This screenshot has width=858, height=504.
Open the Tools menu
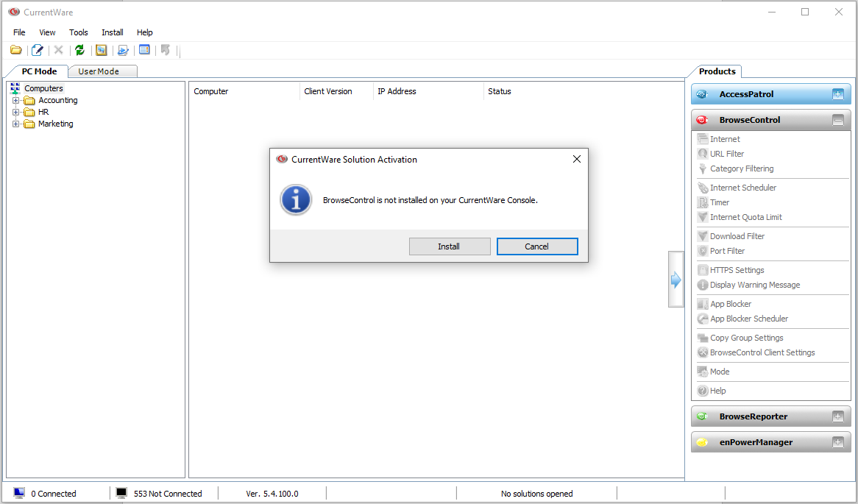[x=78, y=32]
